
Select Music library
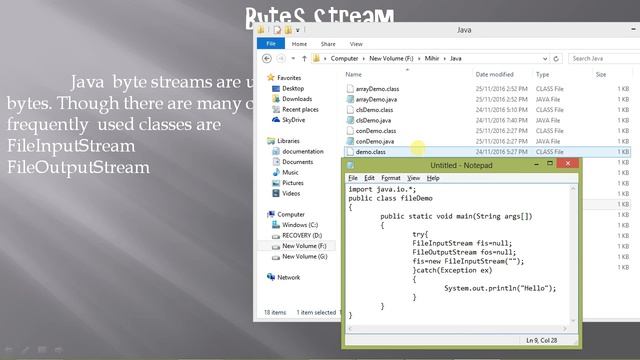[290, 173]
